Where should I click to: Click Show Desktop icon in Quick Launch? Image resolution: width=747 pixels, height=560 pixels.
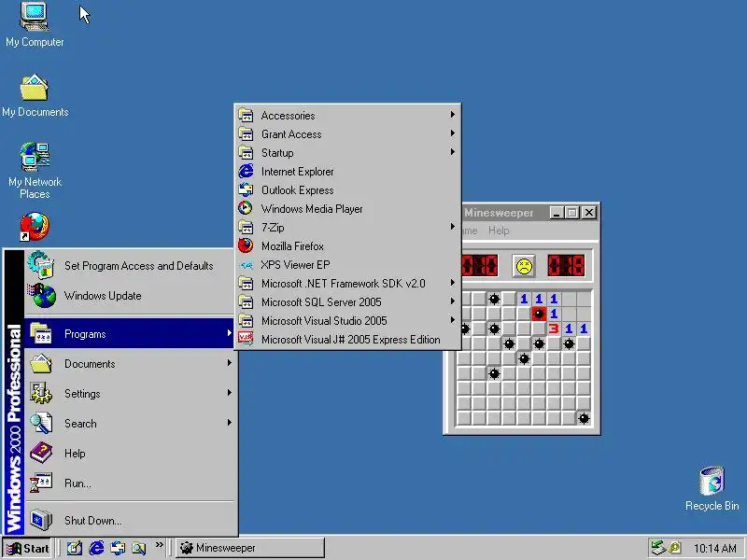tap(75, 548)
